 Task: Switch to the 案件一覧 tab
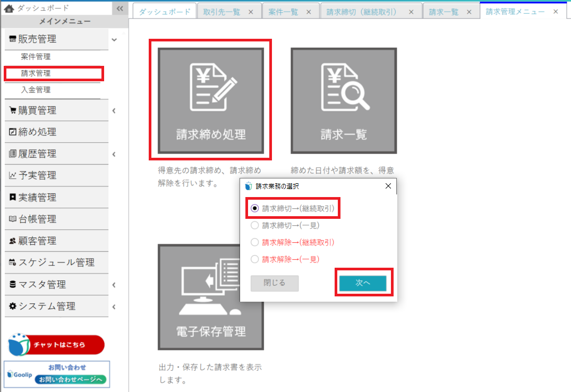(283, 12)
